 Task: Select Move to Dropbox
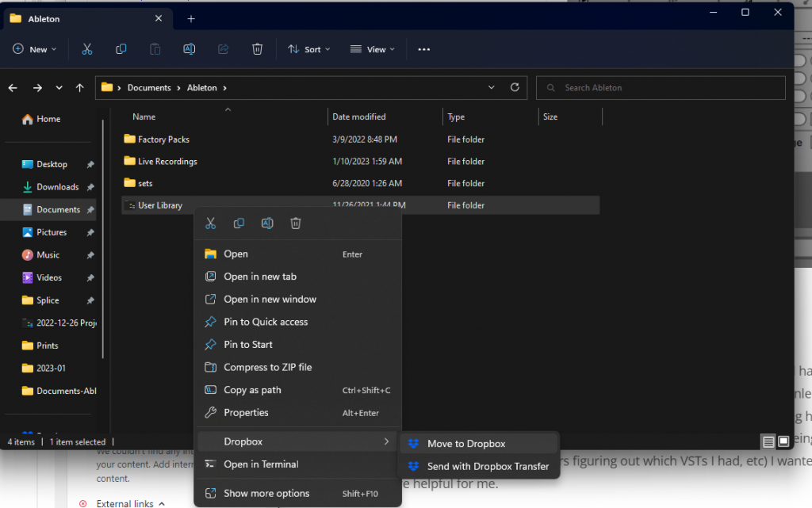tap(465, 444)
